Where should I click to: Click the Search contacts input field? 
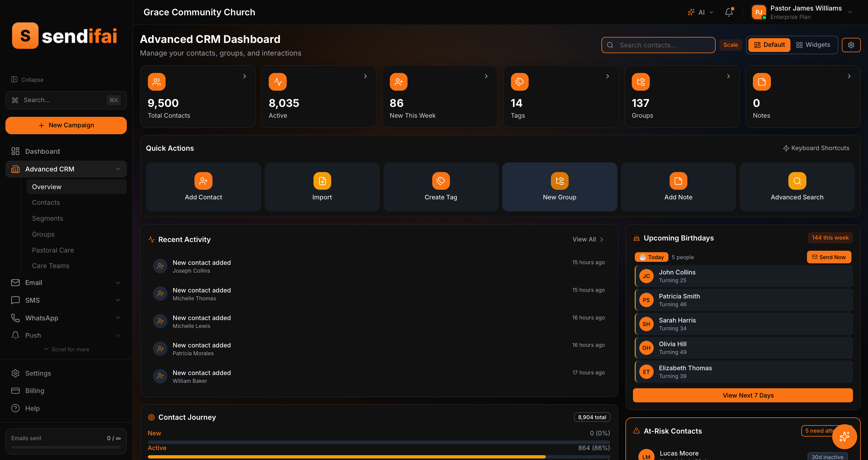click(x=658, y=45)
